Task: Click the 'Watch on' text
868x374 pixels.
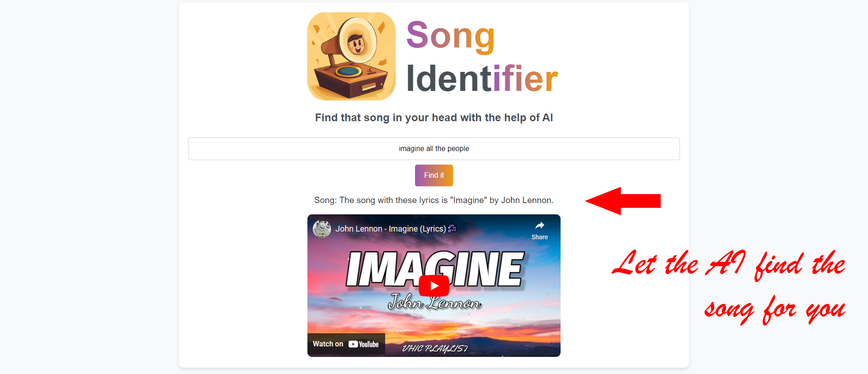Action: (x=328, y=344)
